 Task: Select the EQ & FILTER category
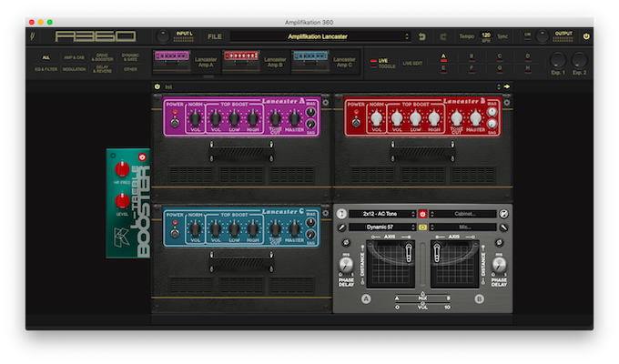[x=46, y=69]
